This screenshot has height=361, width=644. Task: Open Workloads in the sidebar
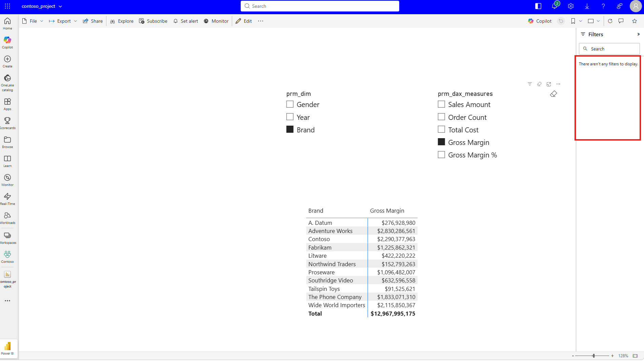[7, 218]
